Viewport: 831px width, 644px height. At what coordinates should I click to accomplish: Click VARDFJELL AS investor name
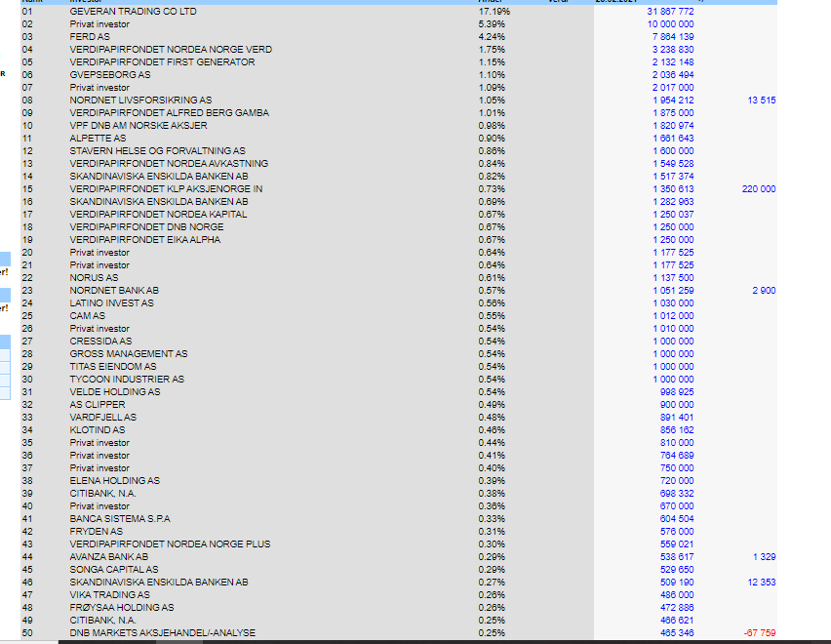click(x=102, y=419)
